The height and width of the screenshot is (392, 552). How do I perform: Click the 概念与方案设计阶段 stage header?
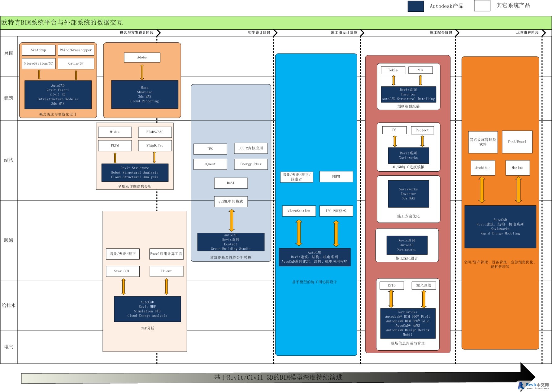[137, 32]
